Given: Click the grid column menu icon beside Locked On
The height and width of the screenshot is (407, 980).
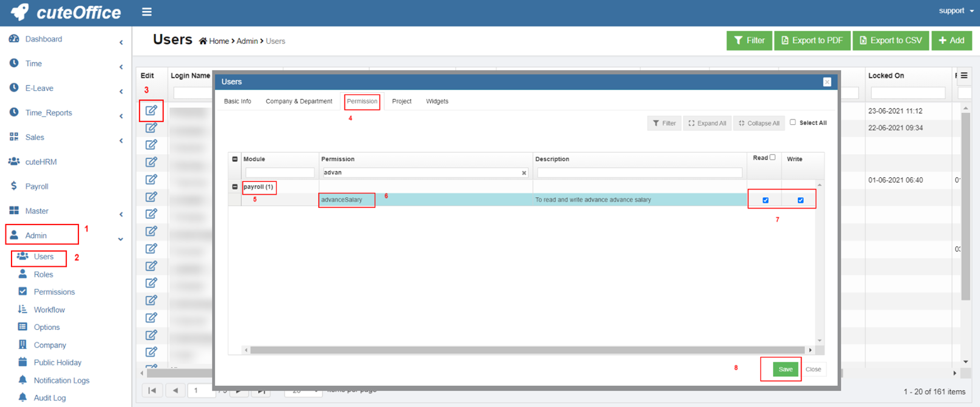Looking at the screenshot, I should click(x=964, y=76).
